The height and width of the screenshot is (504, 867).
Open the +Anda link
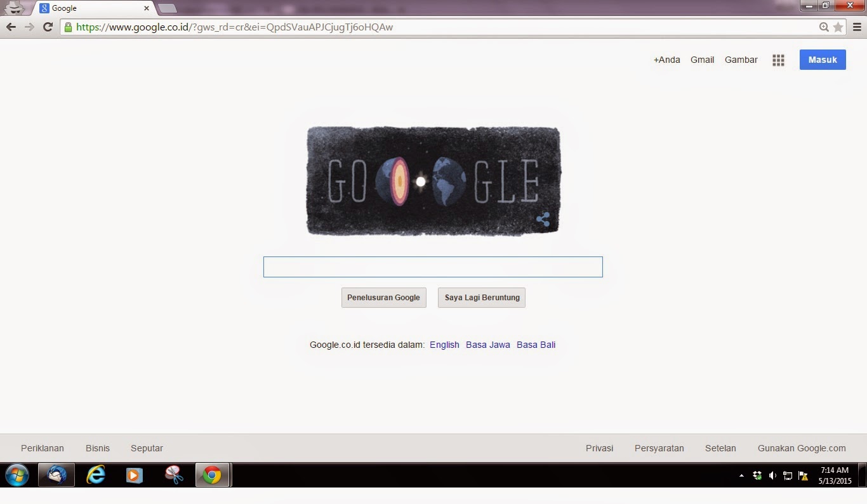(666, 60)
